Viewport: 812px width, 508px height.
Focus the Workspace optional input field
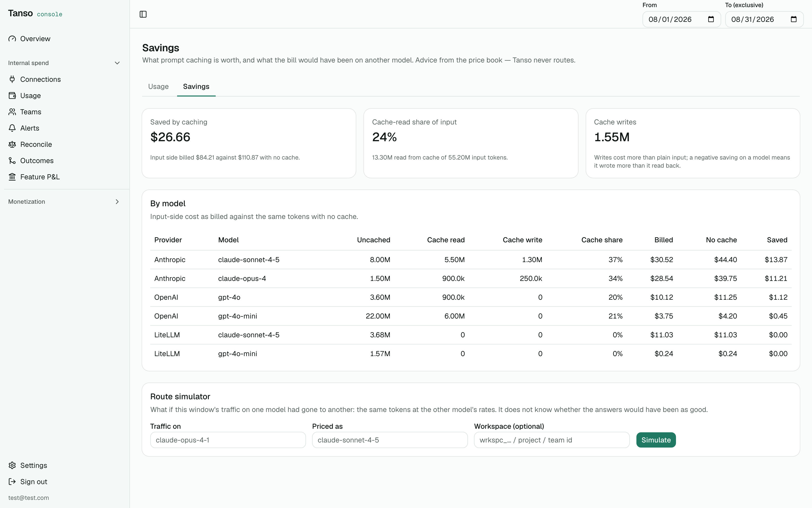(x=552, y=440)
